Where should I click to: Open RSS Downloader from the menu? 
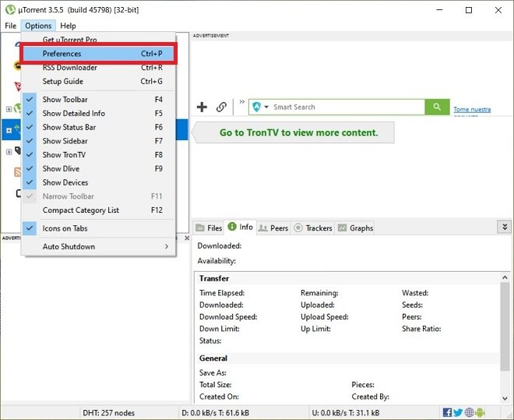tap(98, 68)
